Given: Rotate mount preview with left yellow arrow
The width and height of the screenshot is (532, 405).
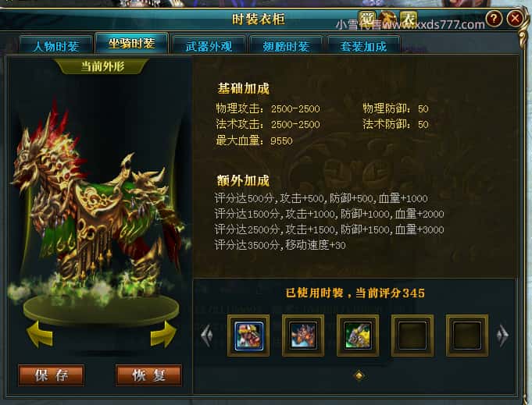Looking at the screenshot, I should pyautogui.click(x=40, y=334).
